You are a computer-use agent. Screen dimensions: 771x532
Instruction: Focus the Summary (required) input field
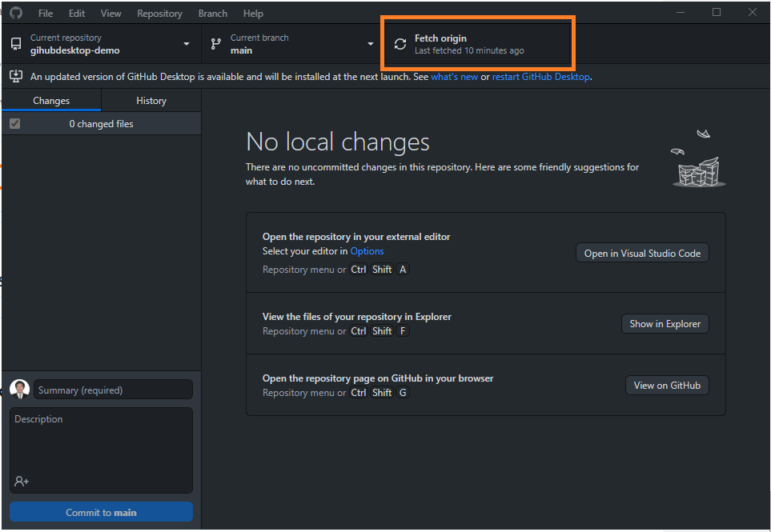coord(113,390)
